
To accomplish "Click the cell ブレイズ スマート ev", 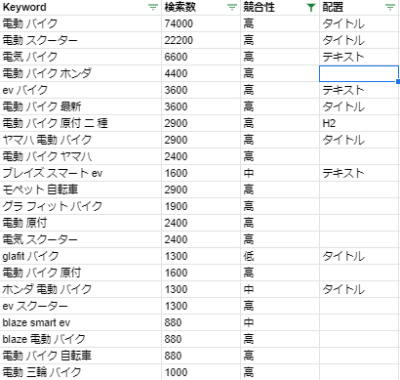I will (x=81, y=173).
